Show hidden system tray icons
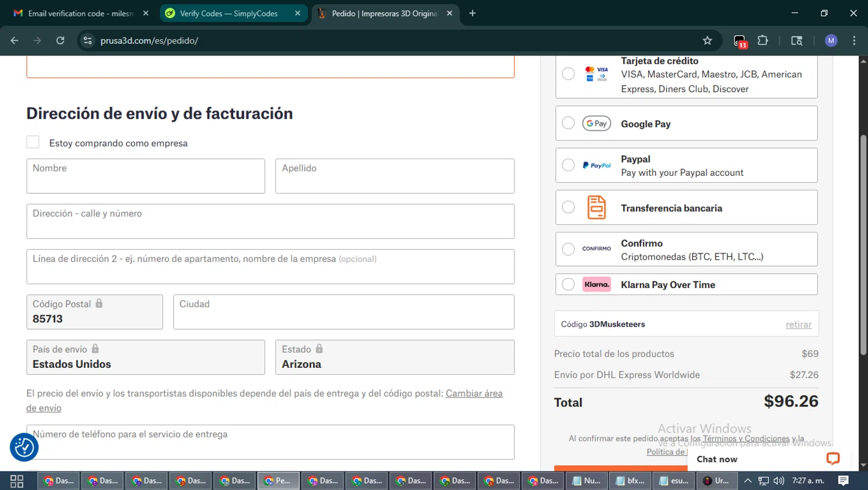 [x=748, y=481]
